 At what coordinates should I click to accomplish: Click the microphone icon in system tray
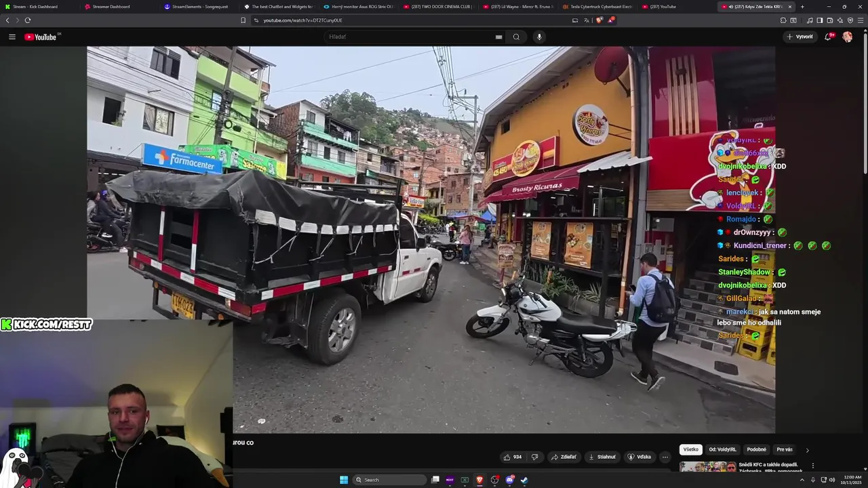click(x=812, y=480)
